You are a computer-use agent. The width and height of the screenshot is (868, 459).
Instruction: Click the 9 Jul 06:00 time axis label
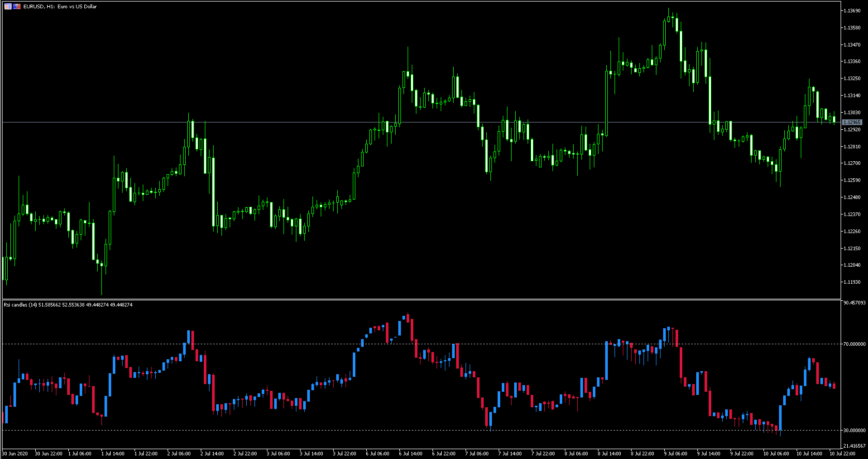coord(676,454)
